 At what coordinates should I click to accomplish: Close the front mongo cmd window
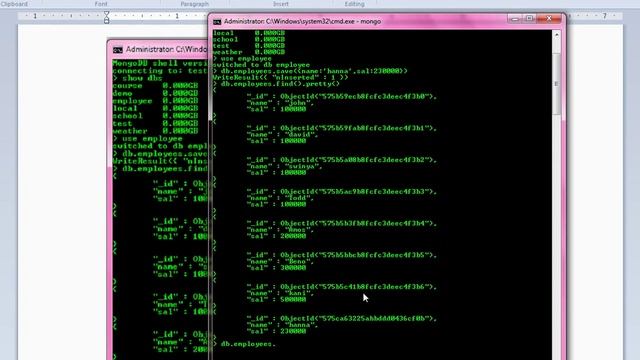pyautogui.click(x=549, y=19)
